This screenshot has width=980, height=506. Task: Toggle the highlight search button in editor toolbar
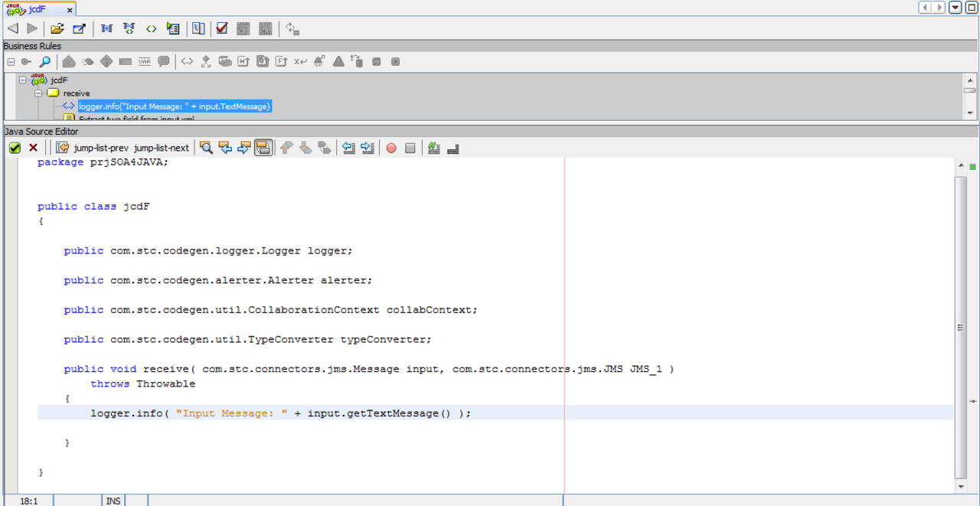[x=263, y=148]
